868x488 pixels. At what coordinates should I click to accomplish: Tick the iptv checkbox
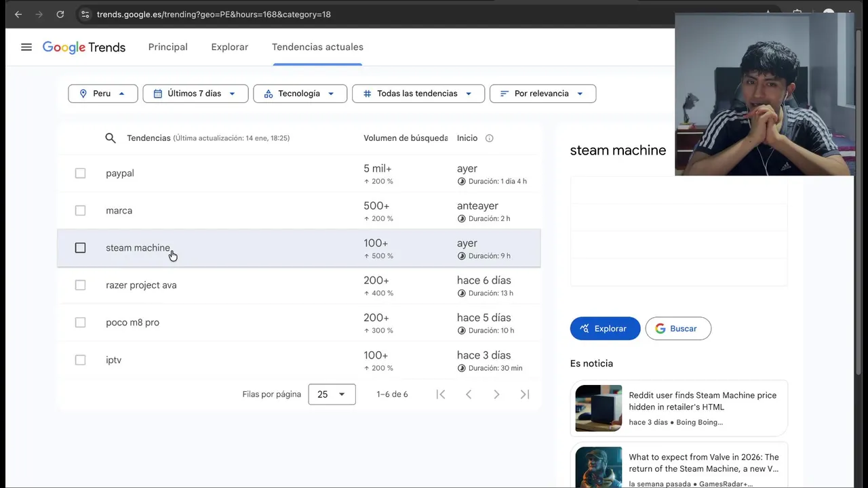(x=80, y=360)
